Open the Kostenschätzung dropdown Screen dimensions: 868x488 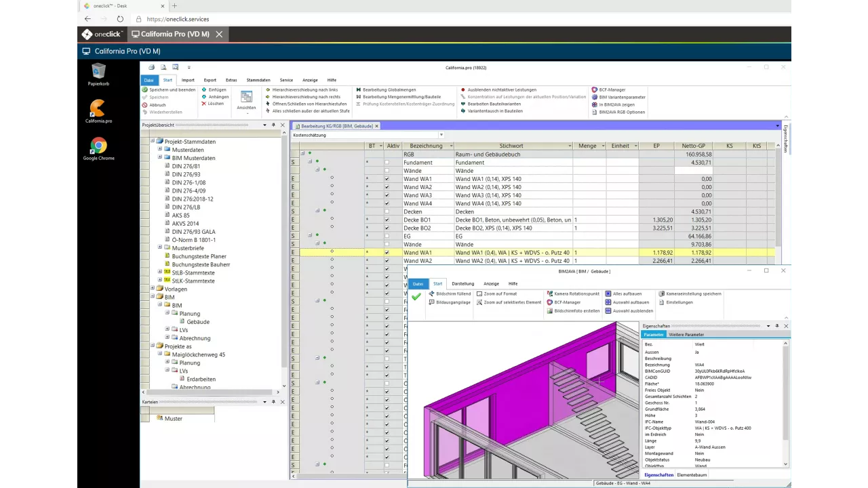click(x=441, y=135)
